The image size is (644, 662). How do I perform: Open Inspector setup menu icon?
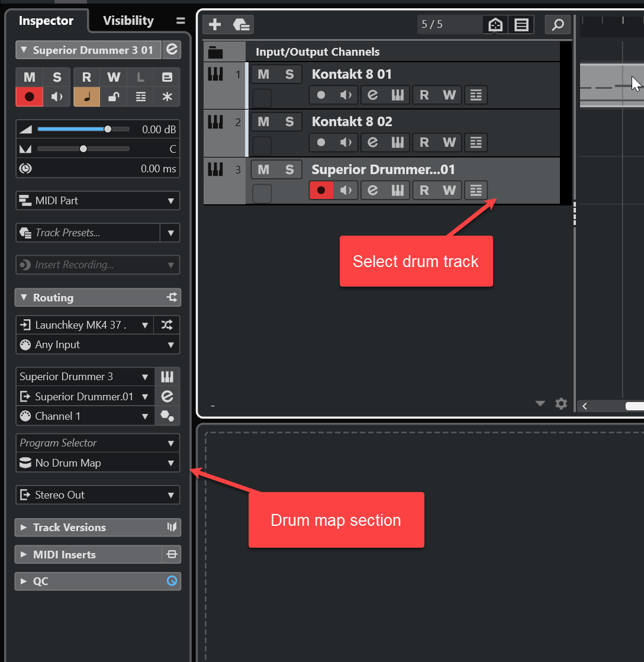[181, 21]
